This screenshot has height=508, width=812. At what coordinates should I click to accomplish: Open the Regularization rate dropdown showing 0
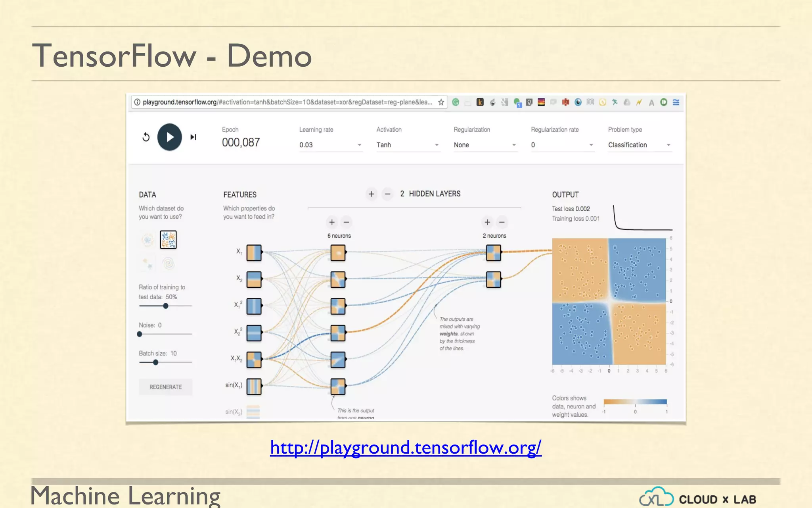[563, 145]
